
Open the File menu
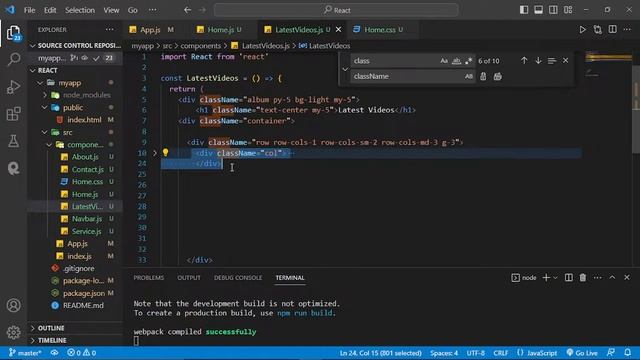tap(29, 10)
